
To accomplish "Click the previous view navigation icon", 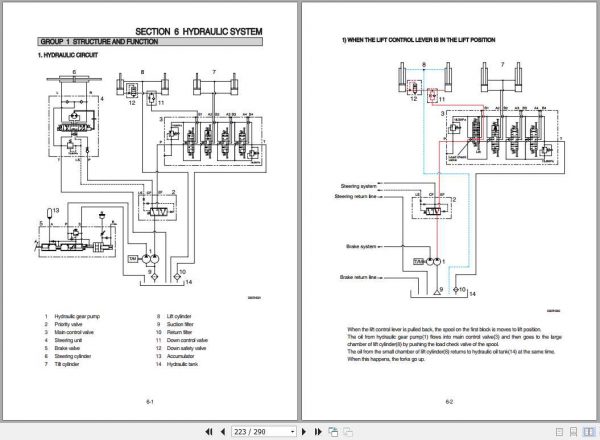I will 333,432.
